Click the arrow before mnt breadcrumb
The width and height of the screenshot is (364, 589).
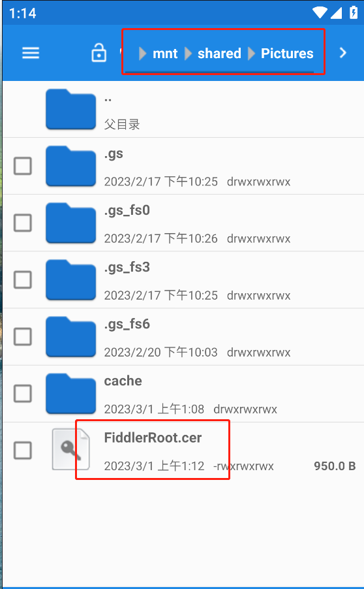(143, 54)
